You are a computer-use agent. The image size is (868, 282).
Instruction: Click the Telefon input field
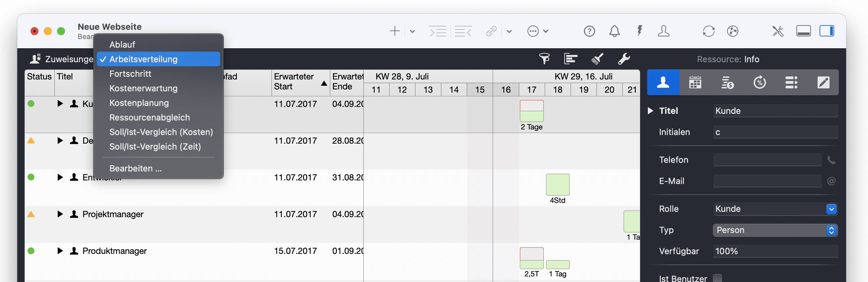pyautogui.click(x=767, y=160)
